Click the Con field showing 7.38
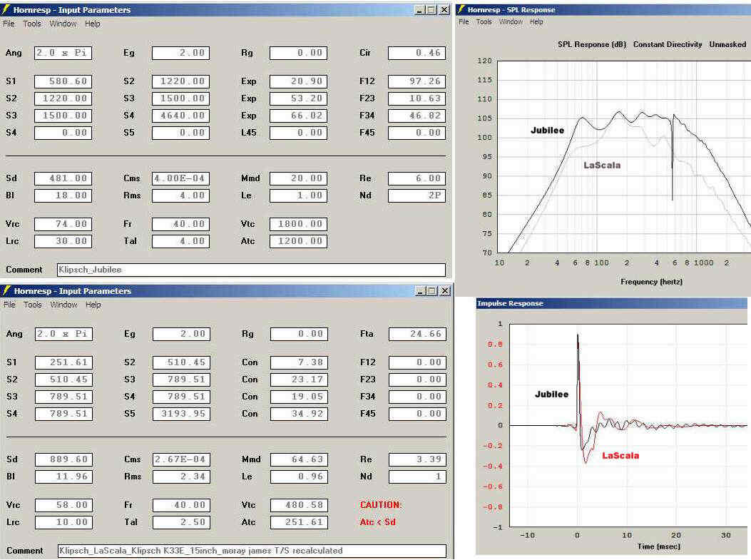The height and width of the screenshot is (560, 751). coord(300,362)
